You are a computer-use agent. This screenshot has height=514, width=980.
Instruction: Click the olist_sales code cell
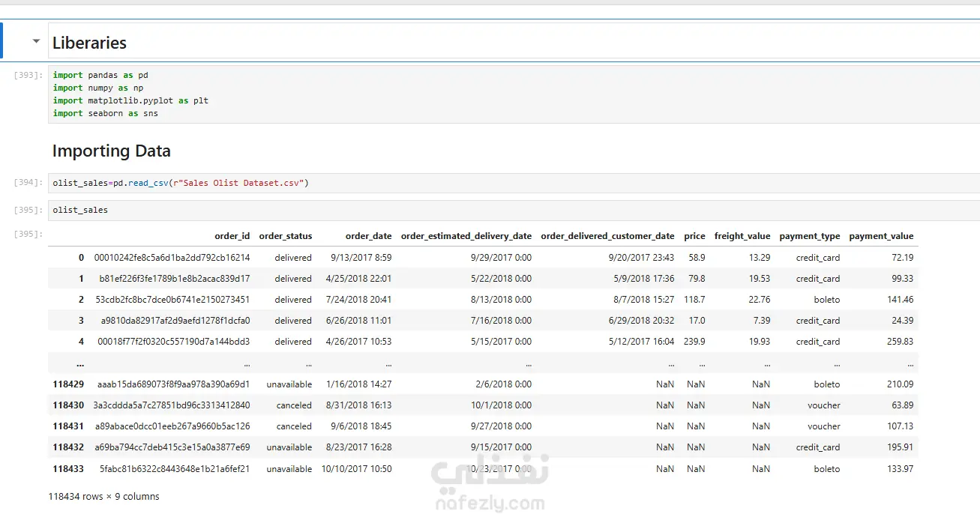[x=514, y=211]
